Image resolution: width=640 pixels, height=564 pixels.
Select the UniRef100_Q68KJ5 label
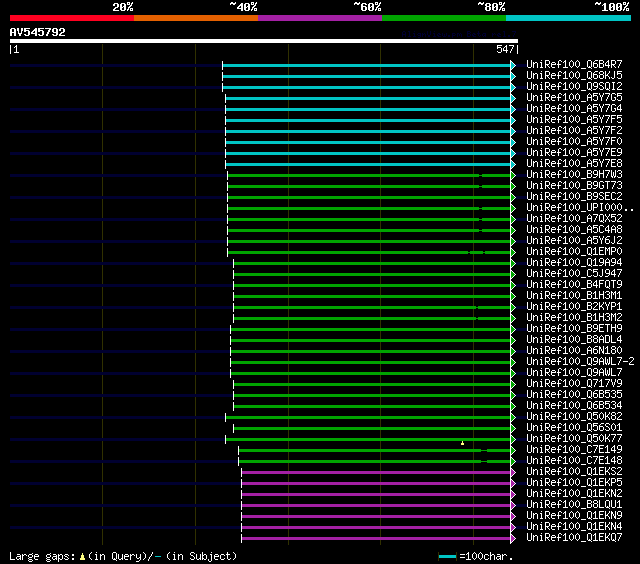[x=574, y=75]
